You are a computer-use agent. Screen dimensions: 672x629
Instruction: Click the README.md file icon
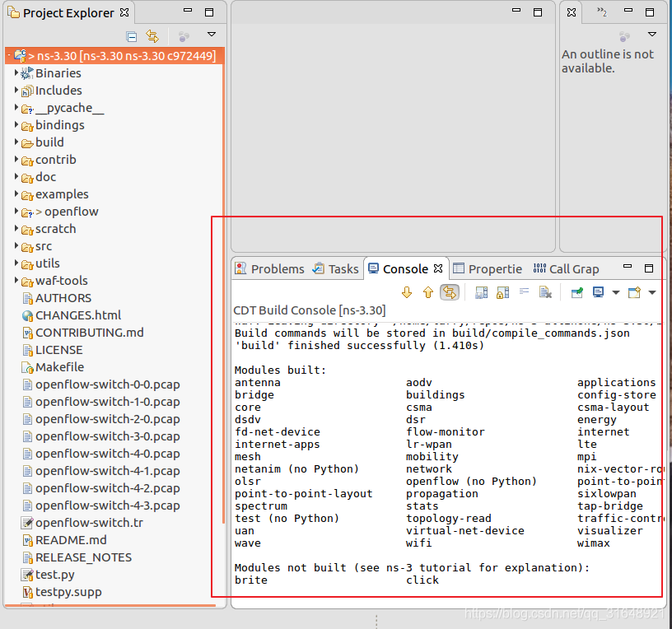(27, 540)
